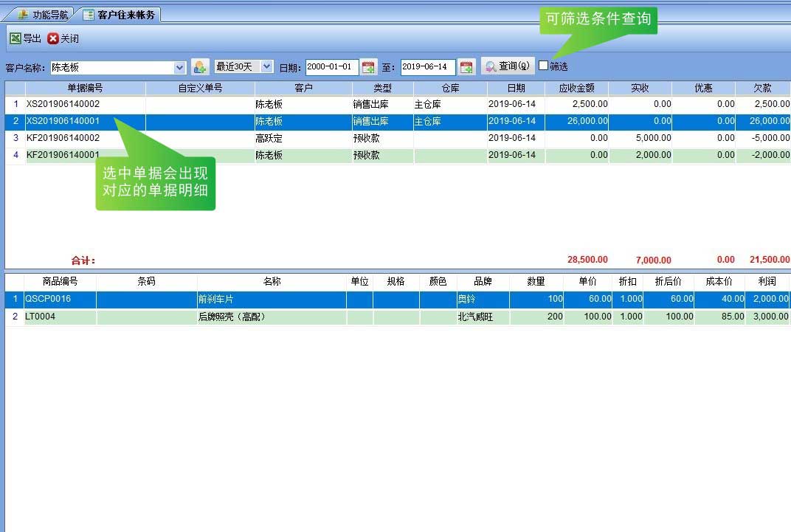
Task: Click the 应收金额 column header
Action: 576,88
